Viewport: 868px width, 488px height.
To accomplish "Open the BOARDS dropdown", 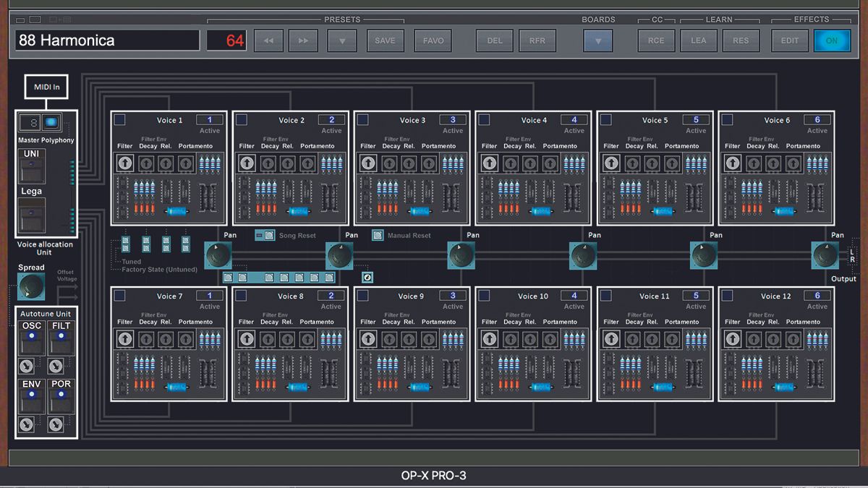I will (x=597, y=40).
